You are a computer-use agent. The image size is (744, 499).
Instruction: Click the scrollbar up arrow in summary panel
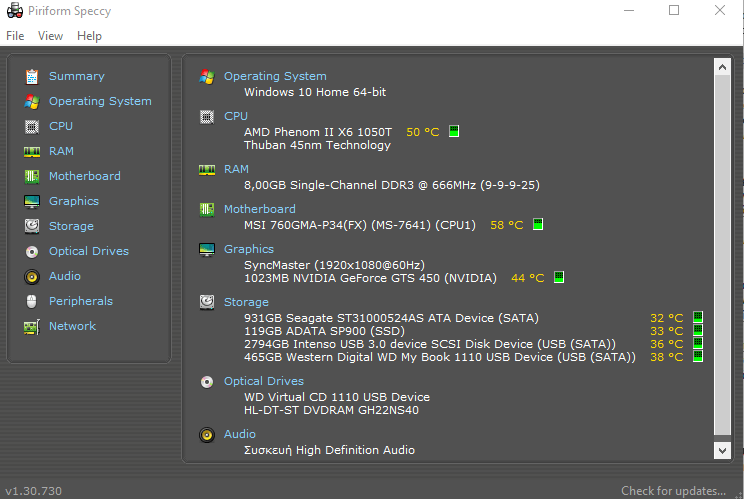pyautogui.click(x=722, y=67)
